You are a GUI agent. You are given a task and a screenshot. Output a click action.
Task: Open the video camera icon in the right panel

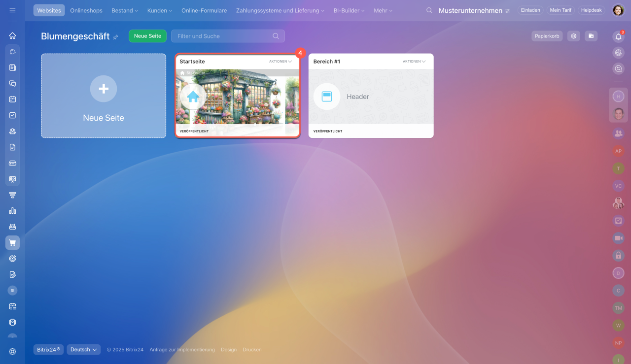point(618,238)
